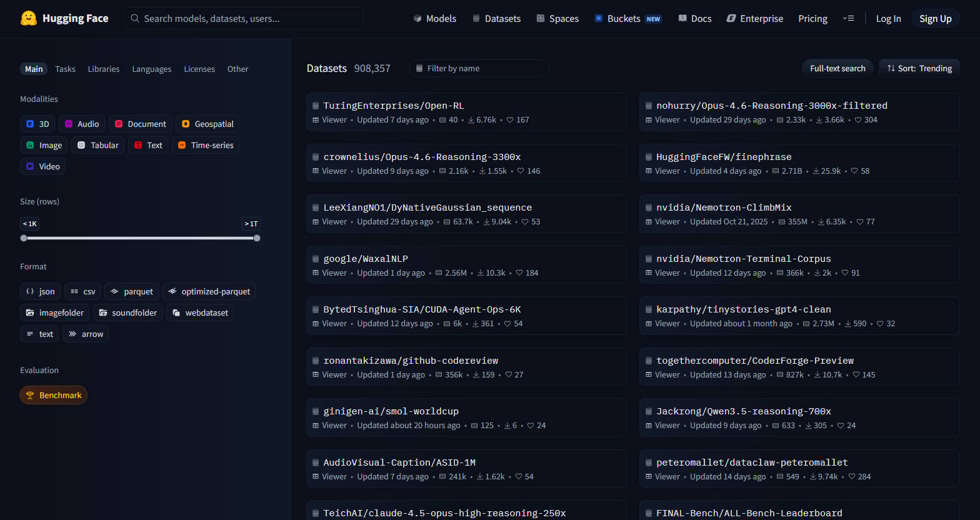Open the ronantakizawa/github-codereview dataset
The height and width of the screenshot is (520, 980).
click(x=466, y=367)
